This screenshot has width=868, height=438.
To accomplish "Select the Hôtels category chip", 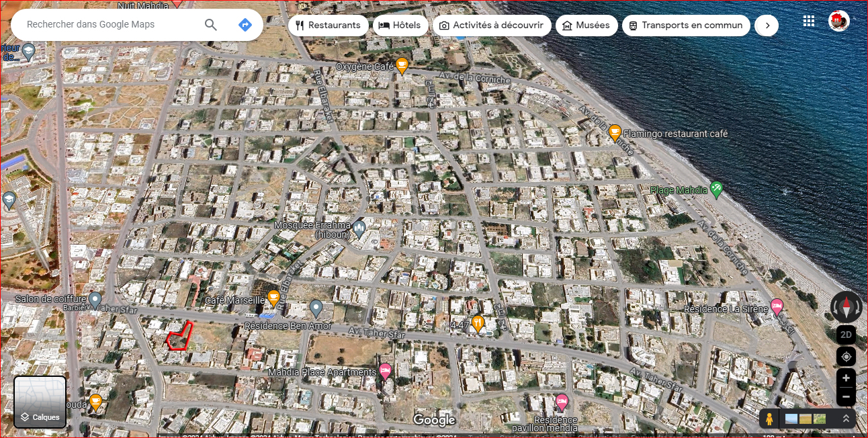I will (x=399, y=26).
